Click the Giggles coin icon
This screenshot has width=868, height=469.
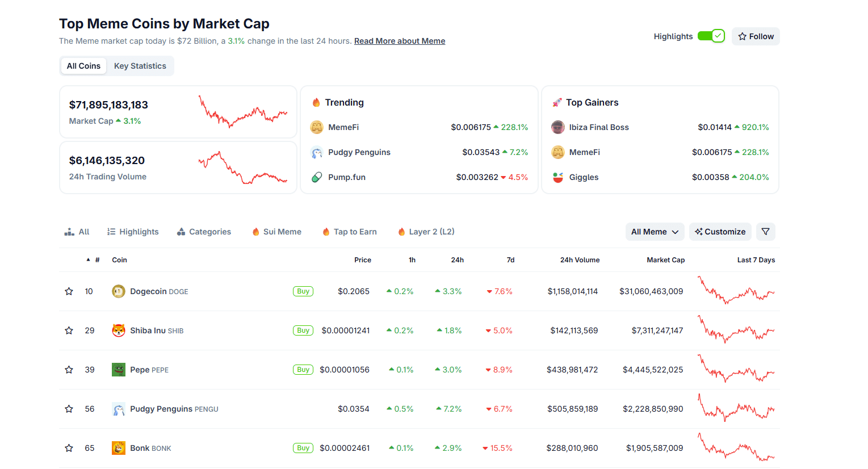(x=558, y=177)
